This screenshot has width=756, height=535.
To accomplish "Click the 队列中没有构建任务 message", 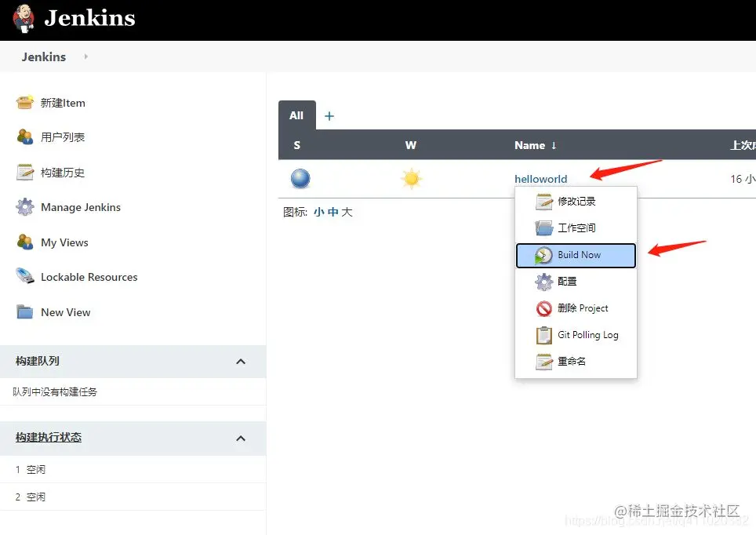I will pyautogui.click(x=54, y=391).
